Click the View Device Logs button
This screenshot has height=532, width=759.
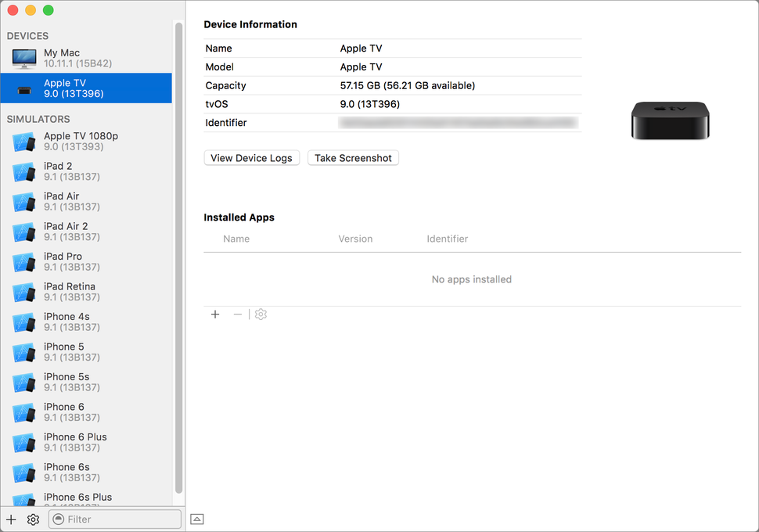click(251, 157)
